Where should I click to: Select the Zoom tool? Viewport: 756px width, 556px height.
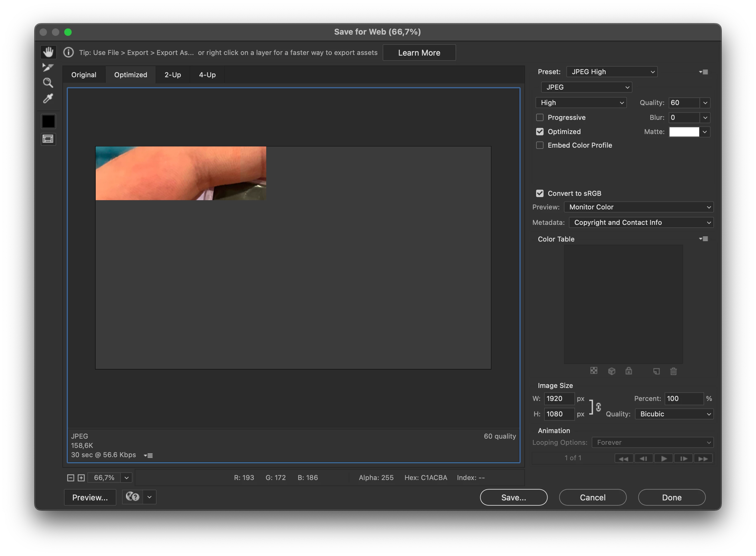click(x=48, y=83)
